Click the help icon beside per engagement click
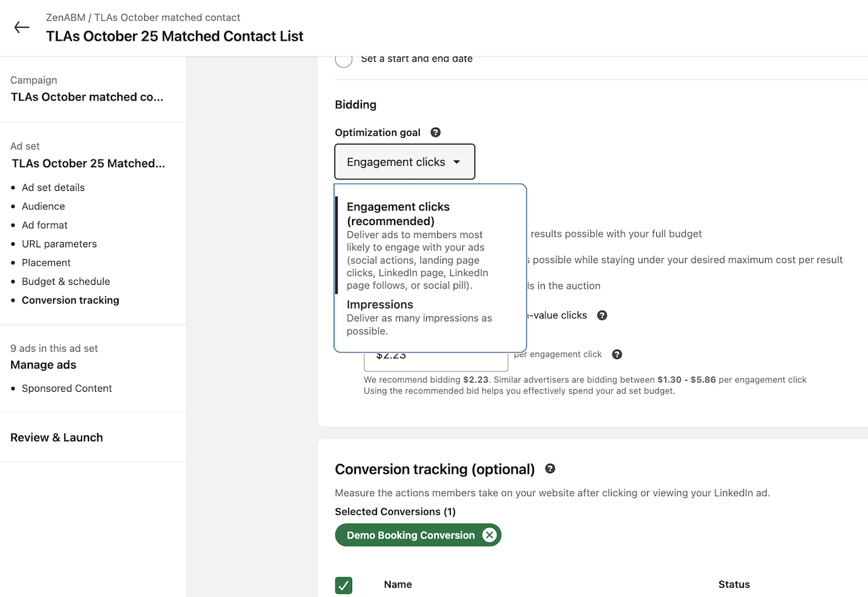Screen dimensions: 868x597 coord(616,354)
